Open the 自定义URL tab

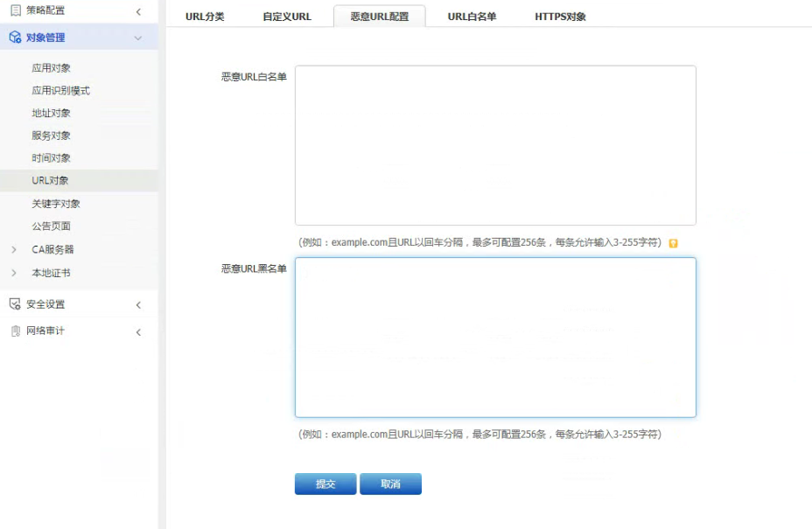pyautogui.click(x=287, y=17)
